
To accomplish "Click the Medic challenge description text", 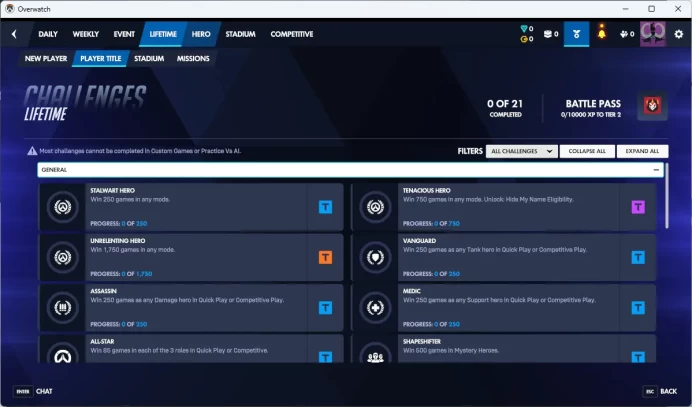I will [499, 300].
